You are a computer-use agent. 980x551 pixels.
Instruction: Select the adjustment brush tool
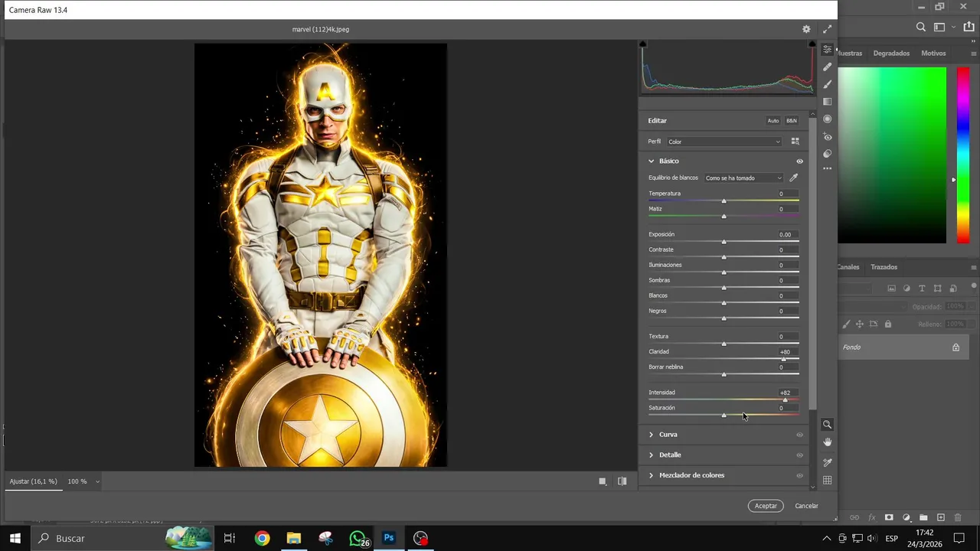click(827, 84)
